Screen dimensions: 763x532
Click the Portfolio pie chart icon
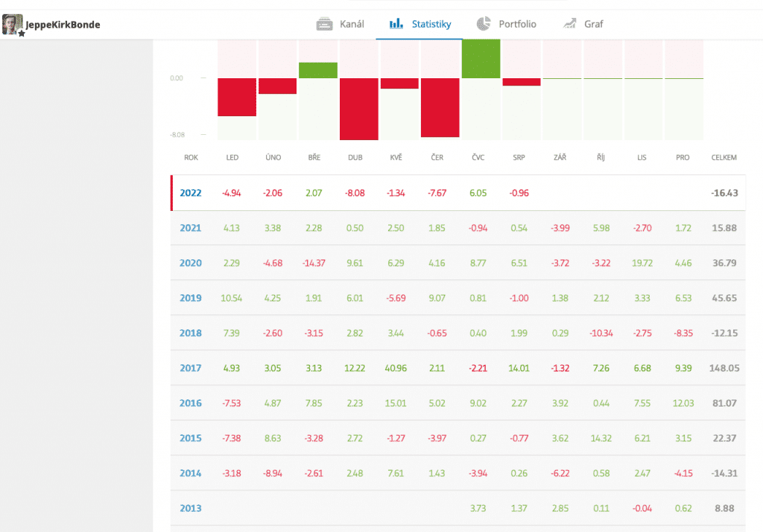point(484,24)
